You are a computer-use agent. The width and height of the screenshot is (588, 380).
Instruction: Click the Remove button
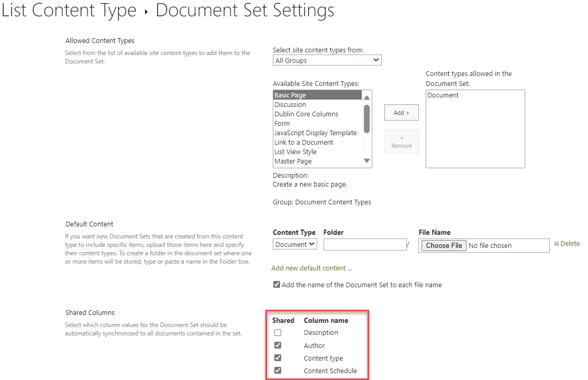click(401, 141)
